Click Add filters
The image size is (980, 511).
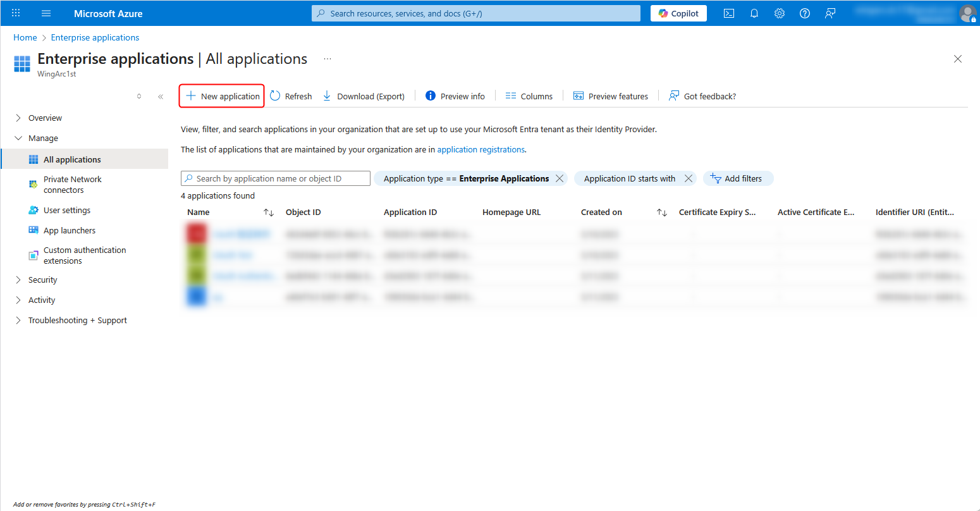pyautogui.click(x=738, y=178)
